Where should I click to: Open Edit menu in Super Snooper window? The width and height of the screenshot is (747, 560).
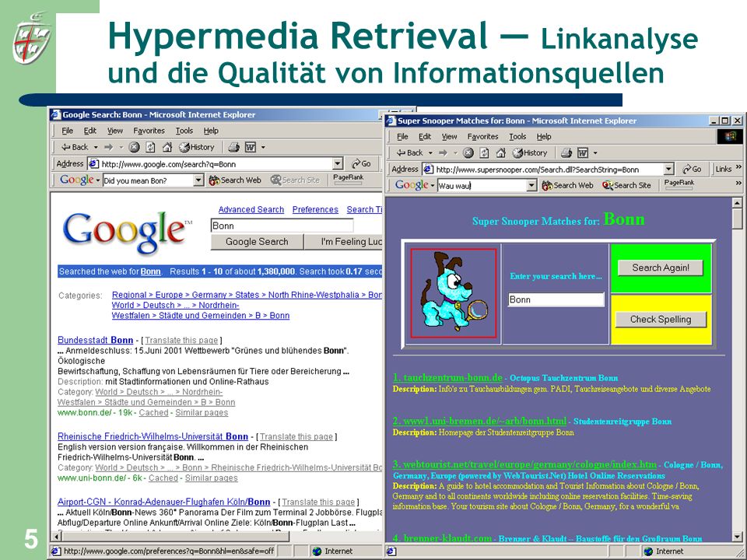click(x=425, y=137)
